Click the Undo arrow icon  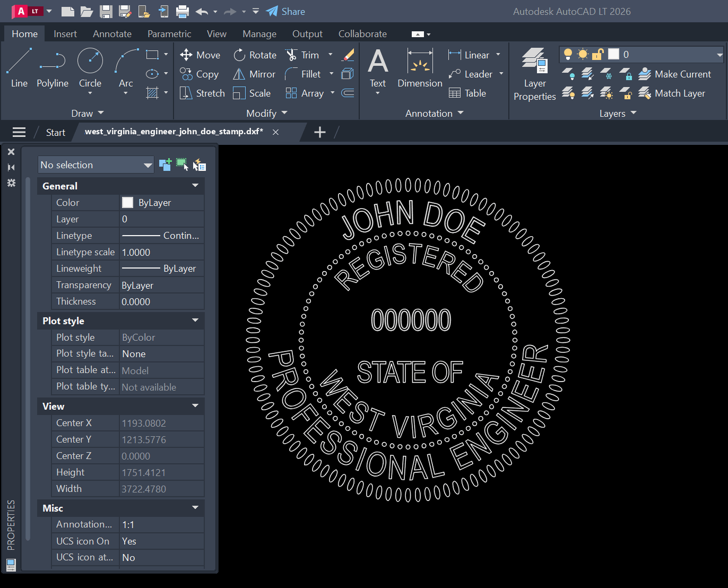click(202, 11)
